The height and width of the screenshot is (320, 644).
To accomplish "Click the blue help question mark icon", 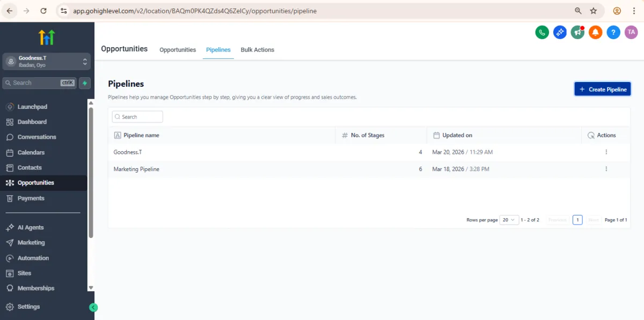I will click(613, 33).
